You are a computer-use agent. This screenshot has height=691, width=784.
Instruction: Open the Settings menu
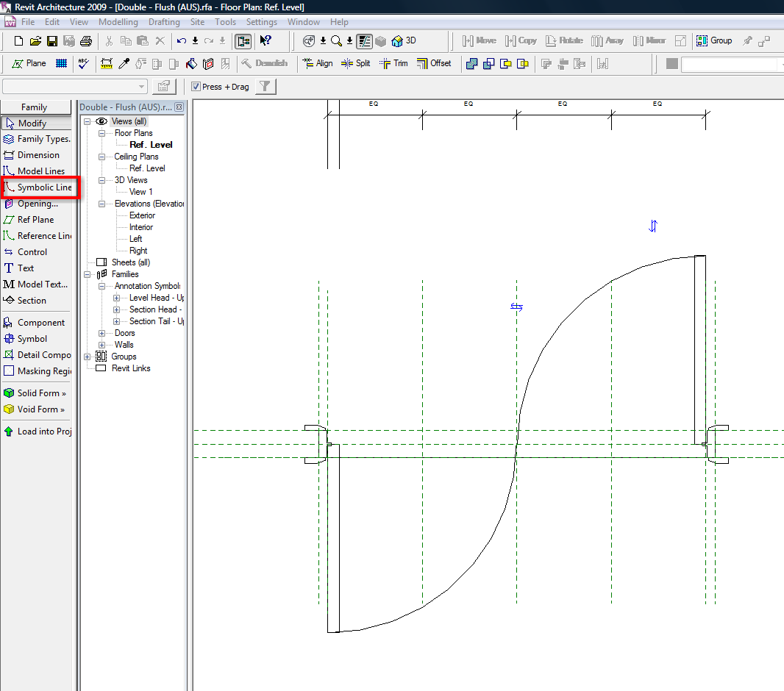point(262,22)
